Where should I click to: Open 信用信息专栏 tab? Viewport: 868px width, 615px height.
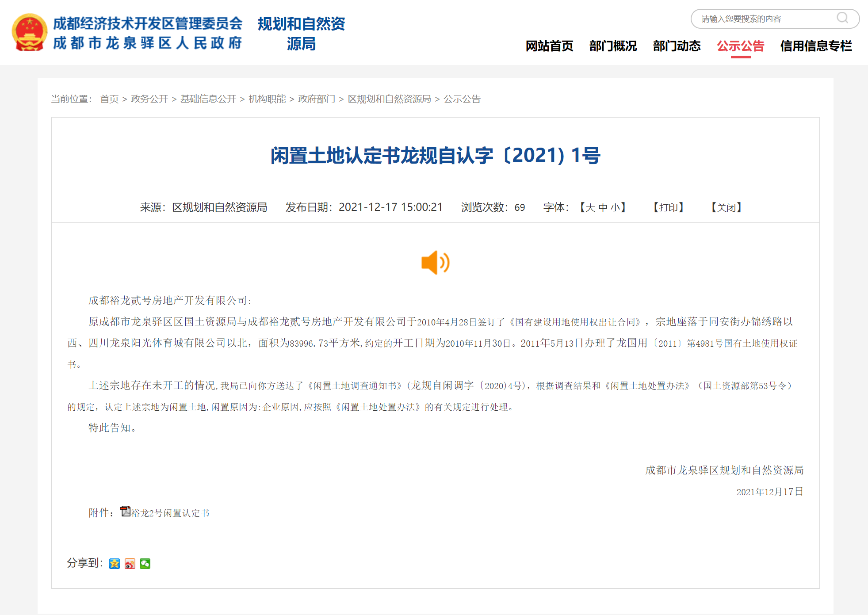point(816,46)
